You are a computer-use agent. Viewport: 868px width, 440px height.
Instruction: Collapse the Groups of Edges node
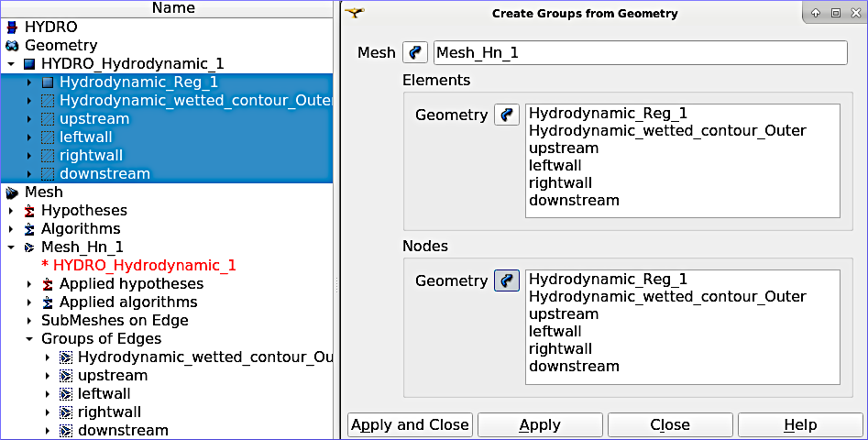[x=29, y=339]
